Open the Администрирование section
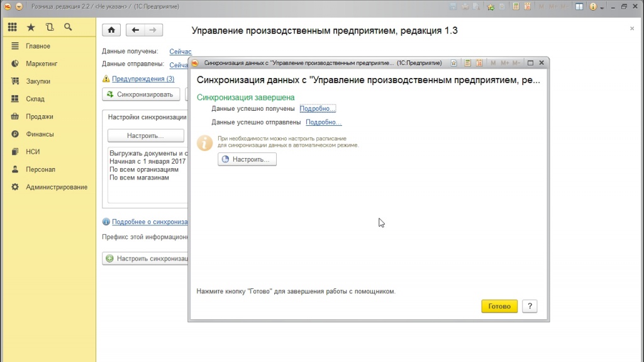 coord(56,187)
